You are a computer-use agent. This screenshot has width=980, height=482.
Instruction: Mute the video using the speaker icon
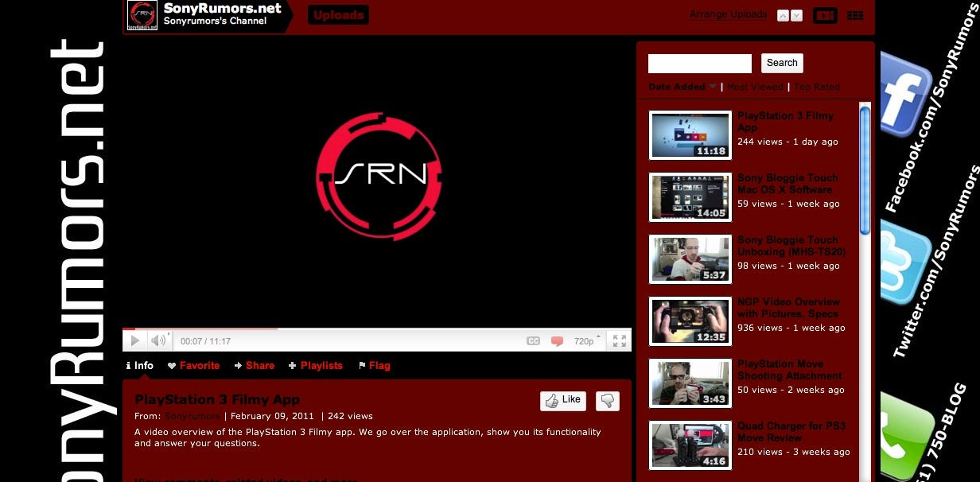click(x=158, y=341)
